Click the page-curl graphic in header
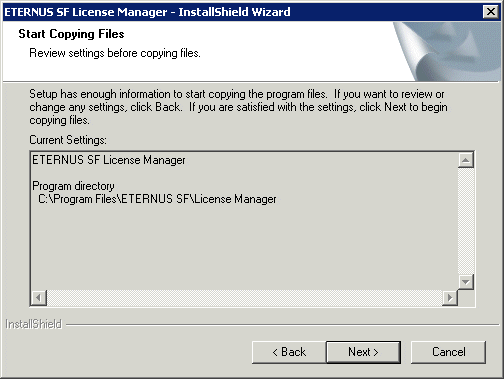The width and height of the screenshot is (504, 379). click(447, 51)
